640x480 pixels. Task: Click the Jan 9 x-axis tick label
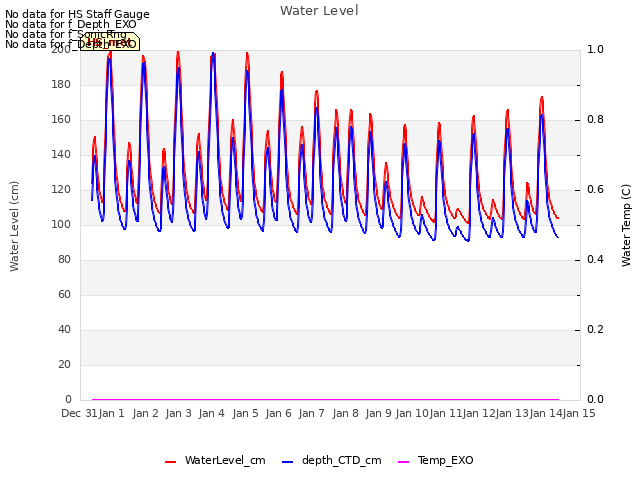click(379, 413)
